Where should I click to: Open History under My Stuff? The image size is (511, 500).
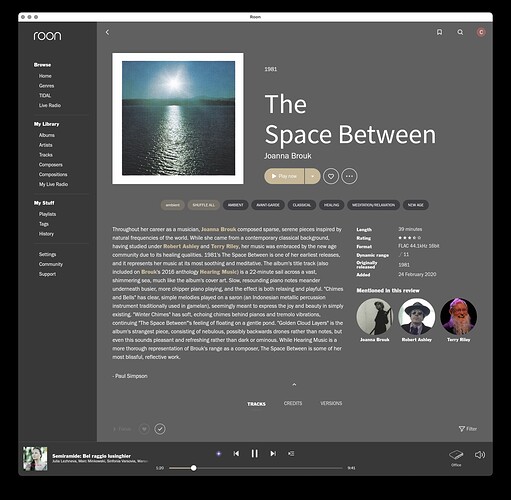(46, 234)
